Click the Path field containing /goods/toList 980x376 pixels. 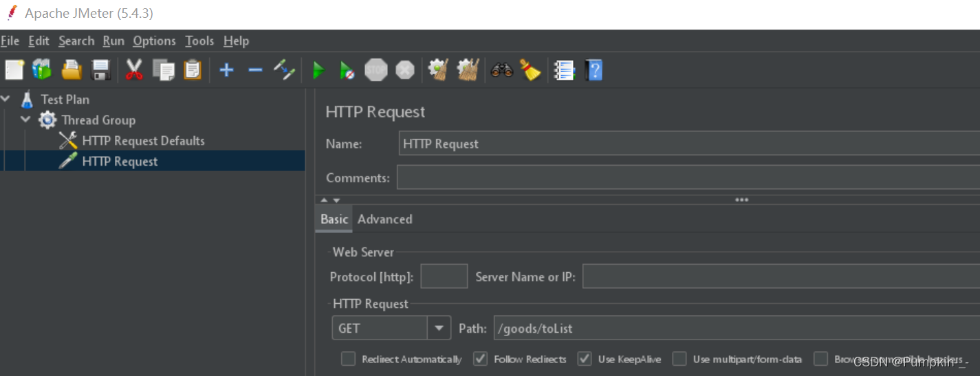point(737,329)
